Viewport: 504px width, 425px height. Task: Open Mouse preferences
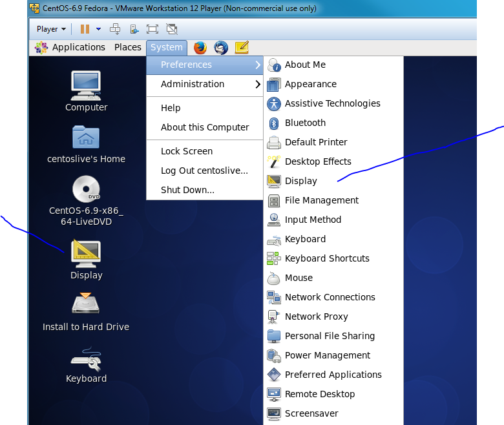[333, 278]
